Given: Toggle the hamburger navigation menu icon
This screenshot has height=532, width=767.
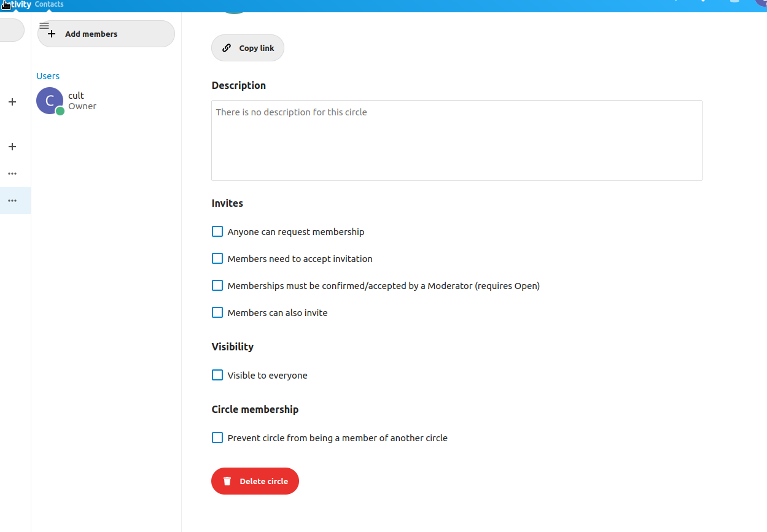Looking at the screenshot, I should point(44,26).
